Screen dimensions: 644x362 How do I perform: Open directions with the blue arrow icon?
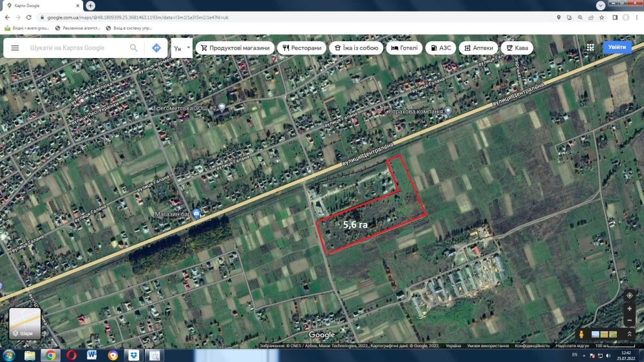pyautogui.click(x=156, y=48)
